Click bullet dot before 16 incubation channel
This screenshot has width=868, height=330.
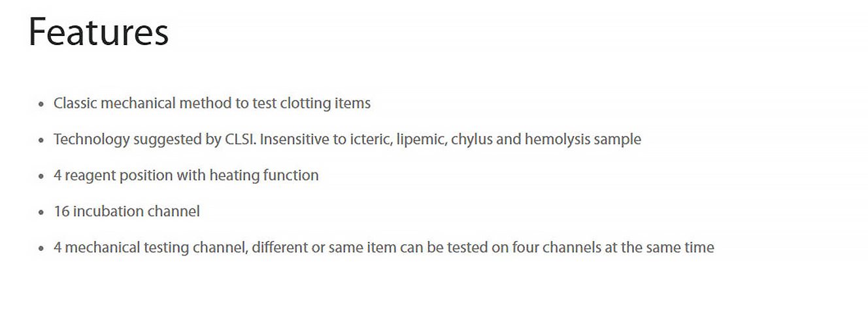42,212
